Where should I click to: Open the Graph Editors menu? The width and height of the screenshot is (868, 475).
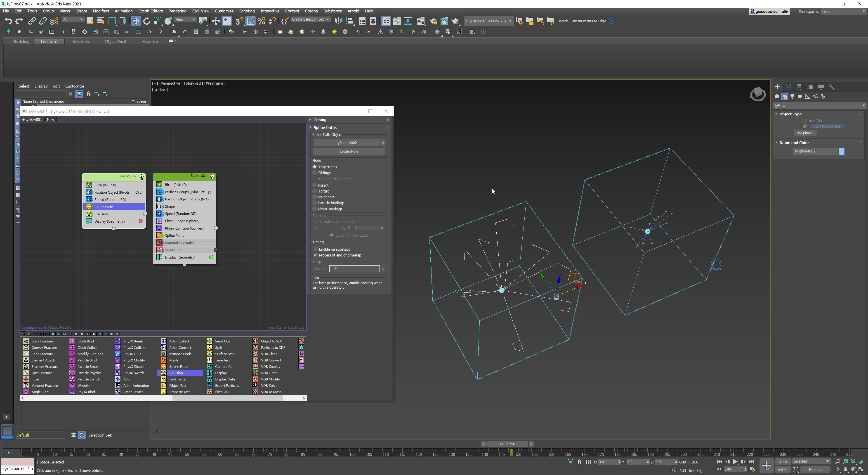pyautogui.click(x=150, y=11)
